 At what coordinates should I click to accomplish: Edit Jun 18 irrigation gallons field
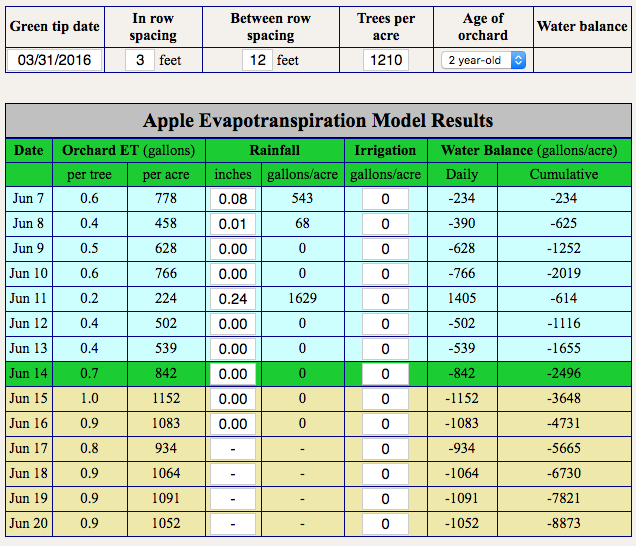click(385, 474)
